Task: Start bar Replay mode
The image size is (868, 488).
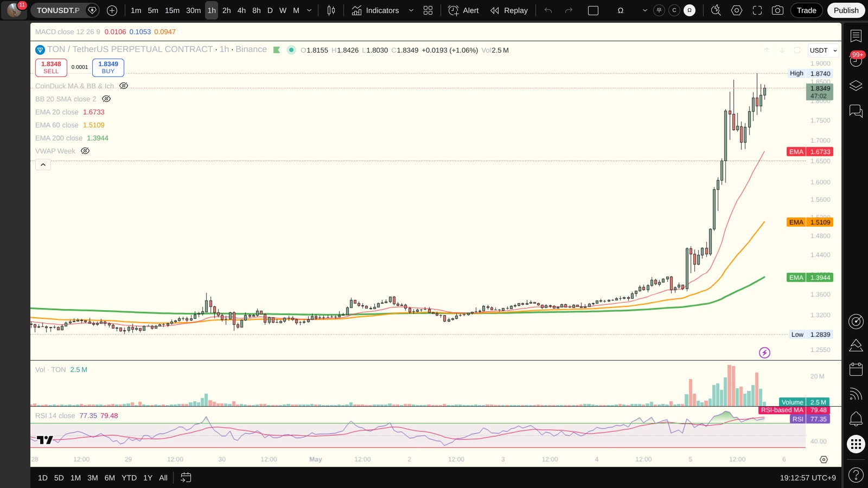Action: (x=509, y=10)
